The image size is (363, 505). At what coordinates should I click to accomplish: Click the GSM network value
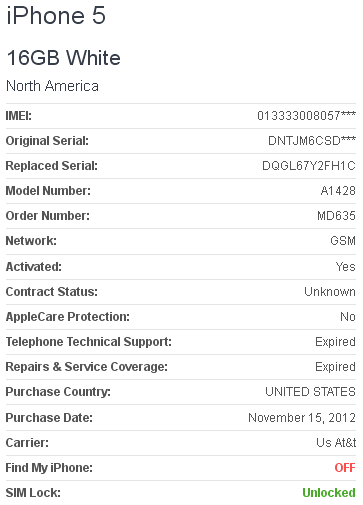pos(343,241)
